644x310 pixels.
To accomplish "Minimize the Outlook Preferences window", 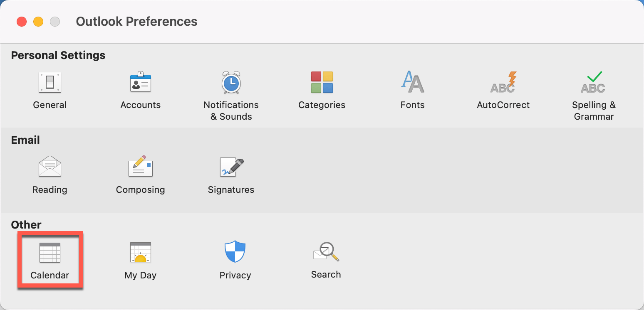I will click(x=38, y=21).
